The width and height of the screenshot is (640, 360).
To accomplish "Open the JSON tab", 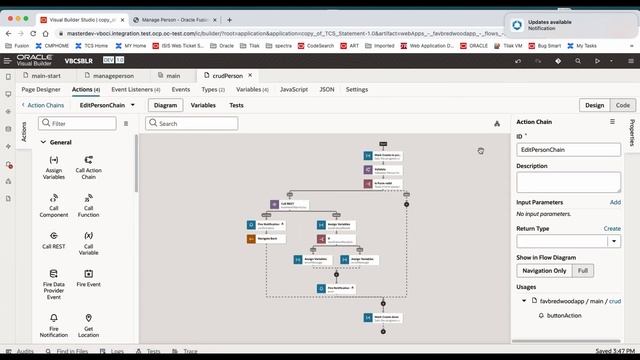I will pos(327,89).
